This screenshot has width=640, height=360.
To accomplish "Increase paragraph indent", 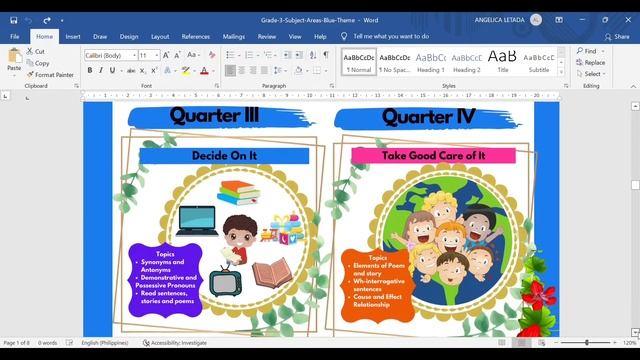I will click(x=299, y=55).
